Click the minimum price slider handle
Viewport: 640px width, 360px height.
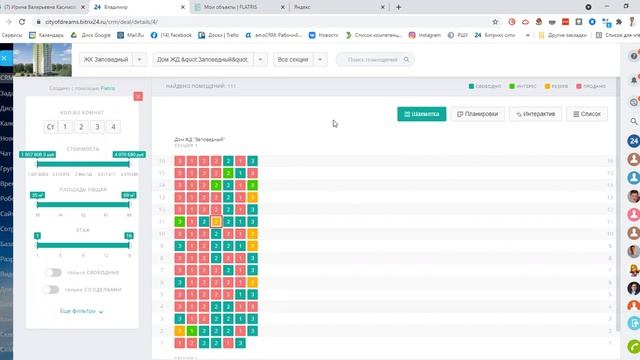tap(38, 164)
